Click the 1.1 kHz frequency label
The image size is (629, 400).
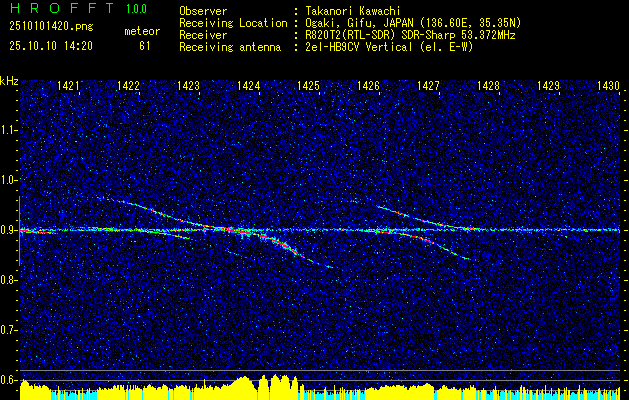[x=8, y=130]
